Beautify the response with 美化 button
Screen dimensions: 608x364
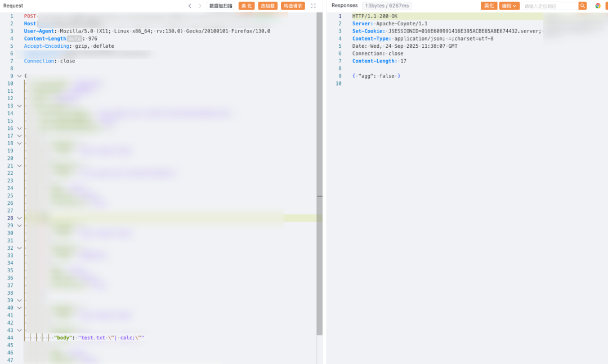(489, 6)
